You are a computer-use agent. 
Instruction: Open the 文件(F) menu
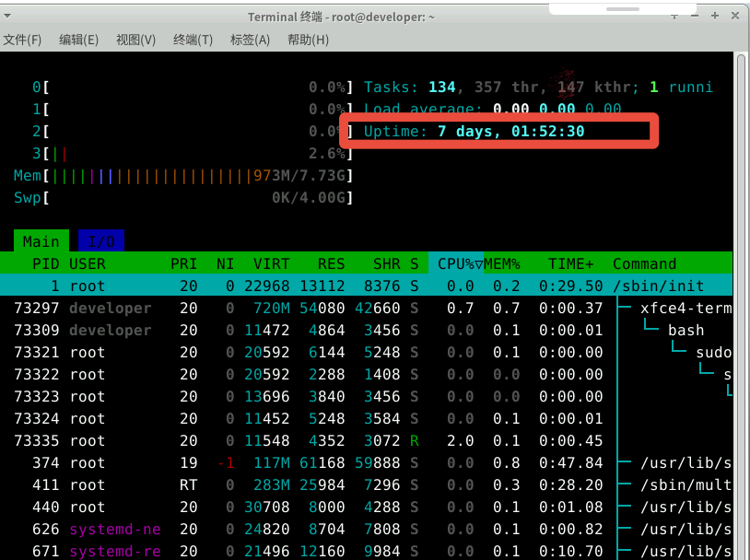click(x=23, y=40)
